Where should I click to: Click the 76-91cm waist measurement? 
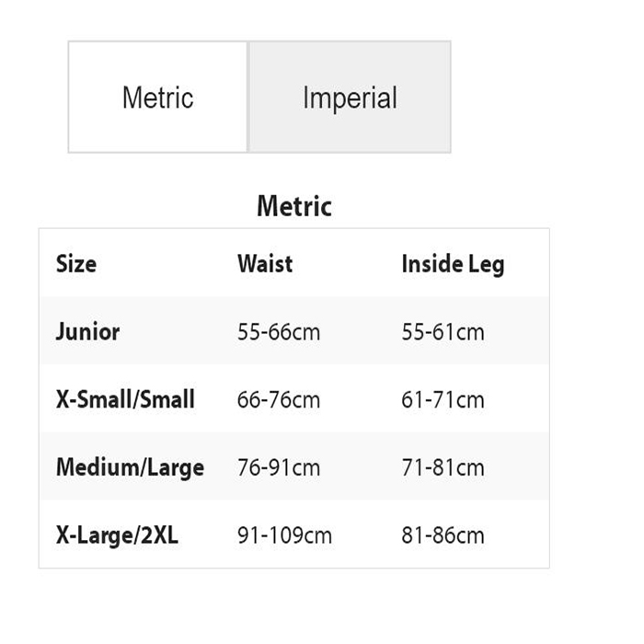click(x=279, y=467)
